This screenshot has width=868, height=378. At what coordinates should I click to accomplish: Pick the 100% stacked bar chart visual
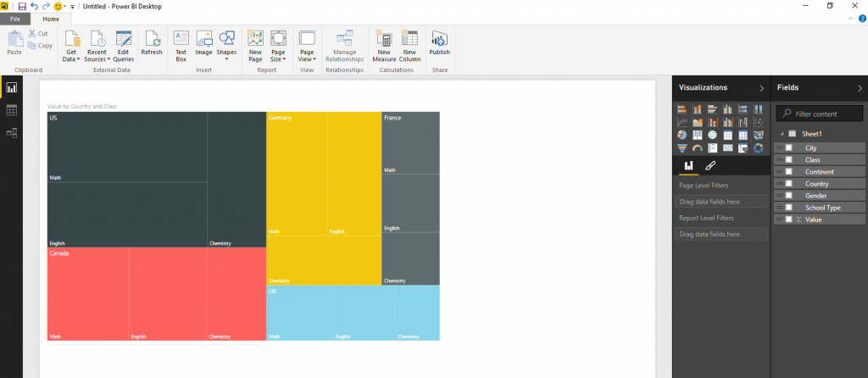coord(743,109)
